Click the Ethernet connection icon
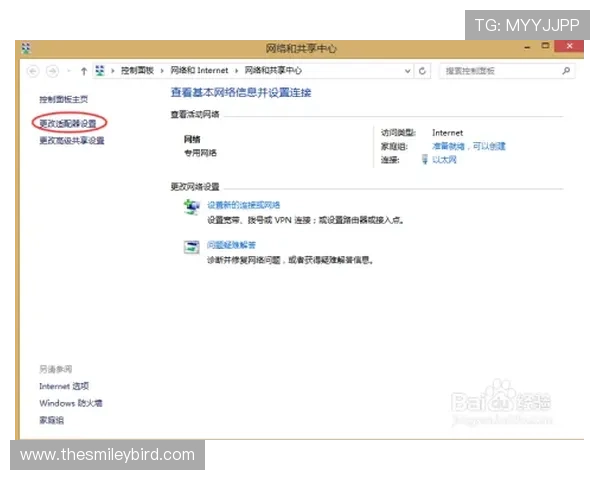Screen dimensions: 600x480 pyautogui.click(x=425, y=159)
